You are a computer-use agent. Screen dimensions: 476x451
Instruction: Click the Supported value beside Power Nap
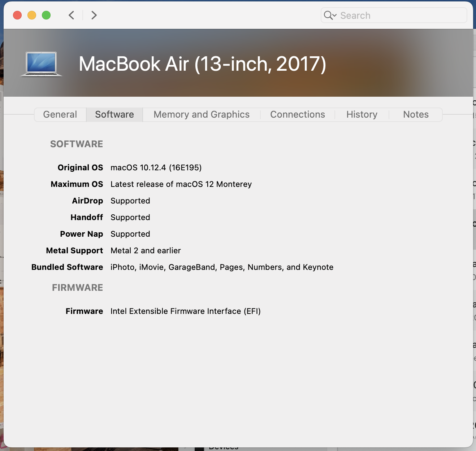[x=130, y=234]
